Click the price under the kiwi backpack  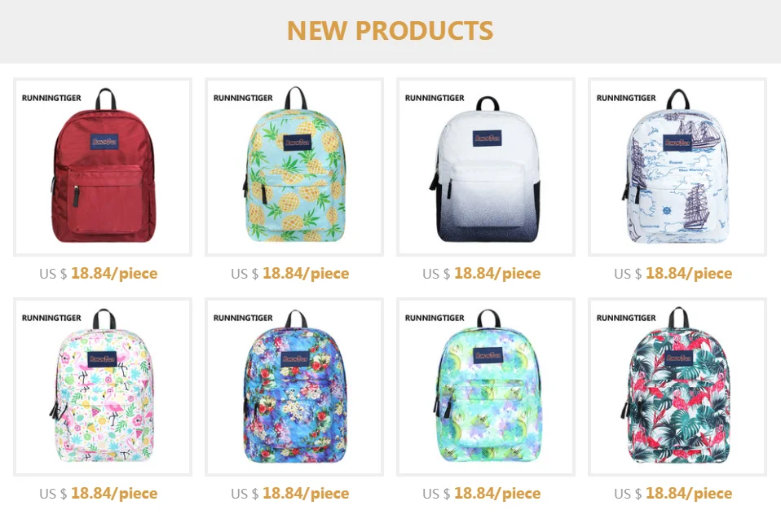[x=482, y=493]
